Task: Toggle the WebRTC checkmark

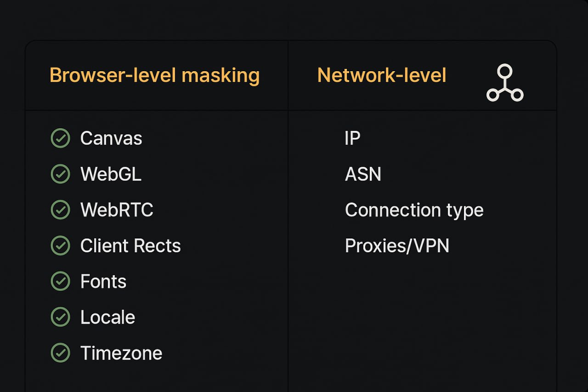Action: 60,210
